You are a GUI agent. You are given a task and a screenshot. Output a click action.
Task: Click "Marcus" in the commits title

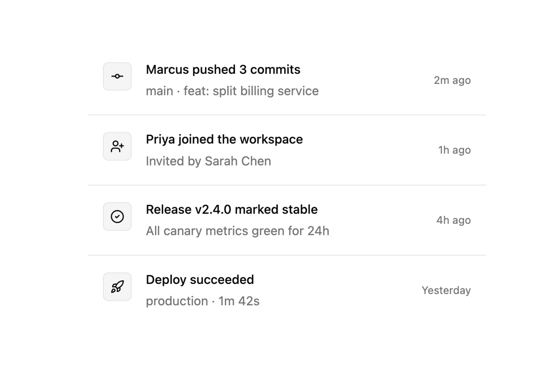click(x=167, y=70)
